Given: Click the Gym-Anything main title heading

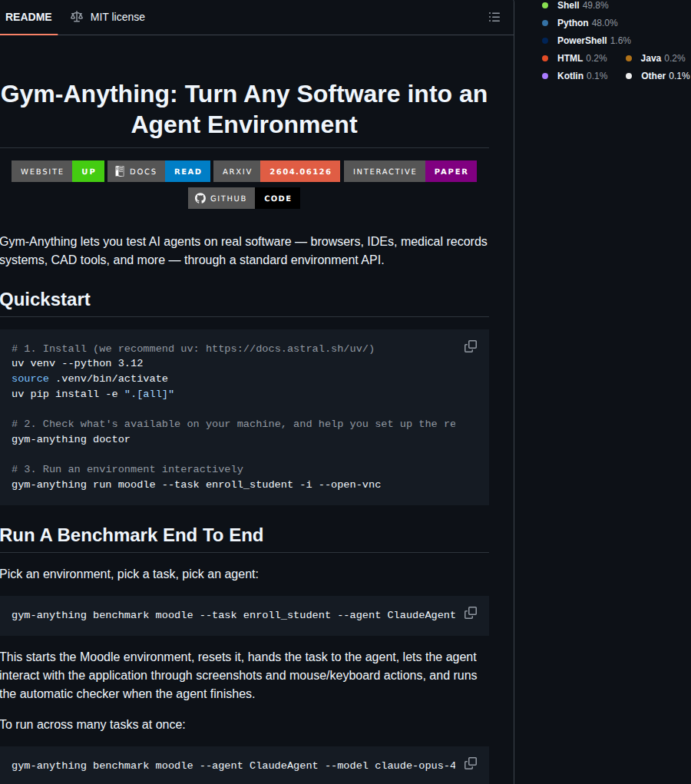Looking at the screenshot, I should [244, 109].
